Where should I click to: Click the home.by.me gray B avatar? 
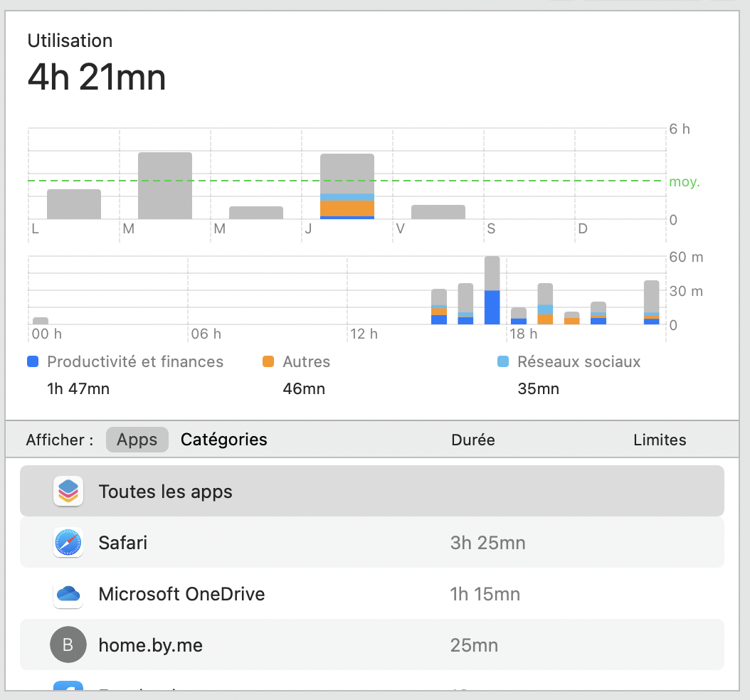coord(68,645)
